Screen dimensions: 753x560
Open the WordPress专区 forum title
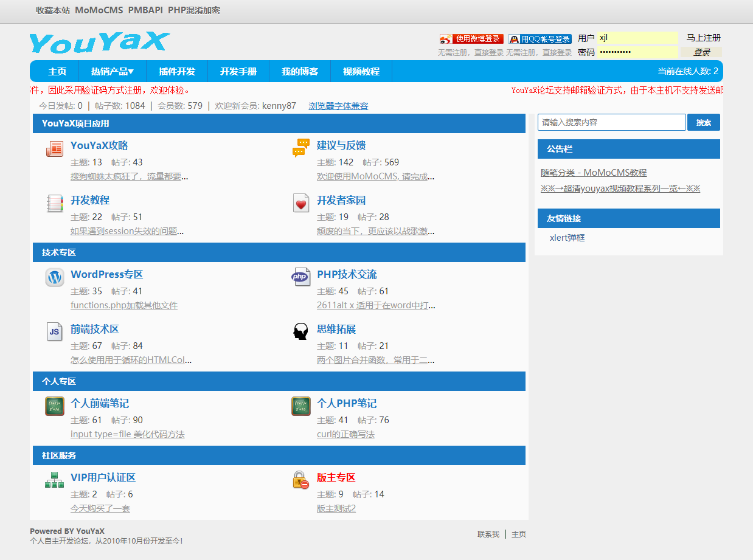pos(107,274)
